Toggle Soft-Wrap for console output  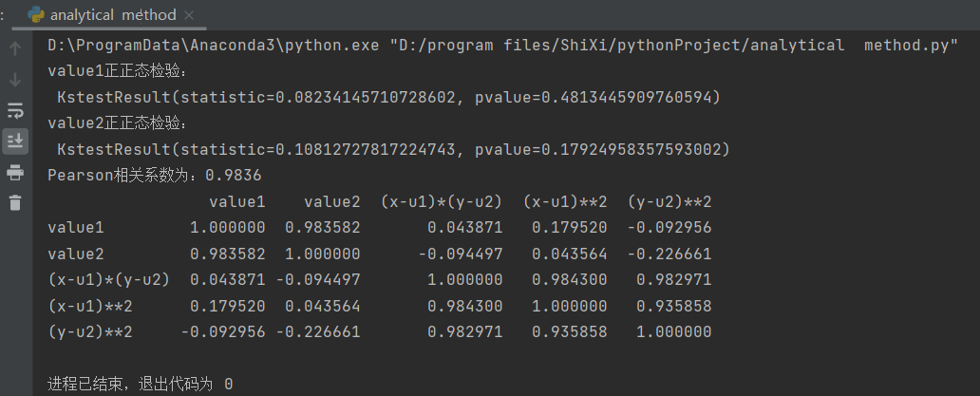click(x=15, y=110)
